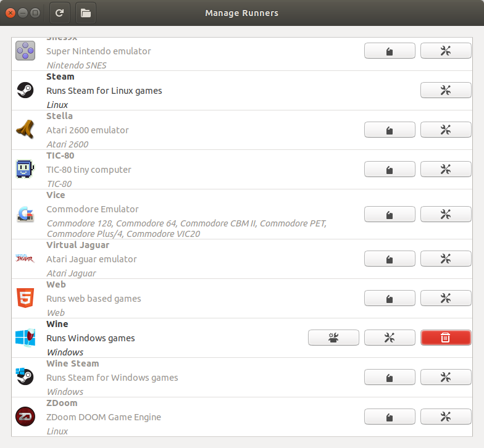Select the 'TIC-80 tiny computer' description

pyautogui.click(x=89, y=170)
